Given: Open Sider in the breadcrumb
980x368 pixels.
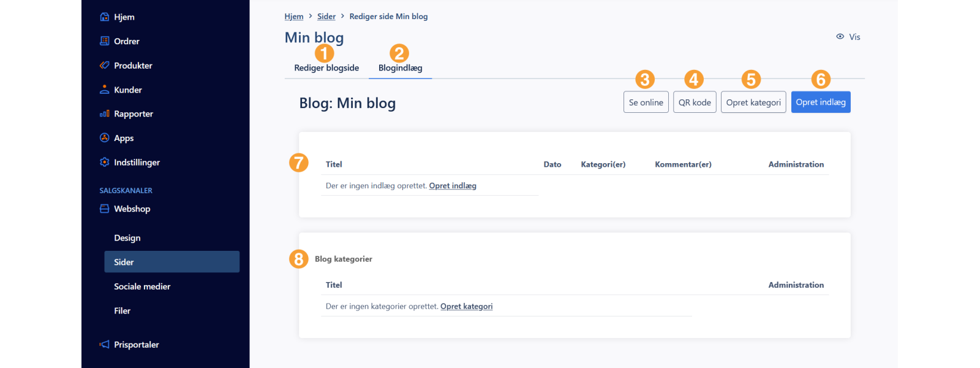Looking at the screenshot, I should [326, 17].
